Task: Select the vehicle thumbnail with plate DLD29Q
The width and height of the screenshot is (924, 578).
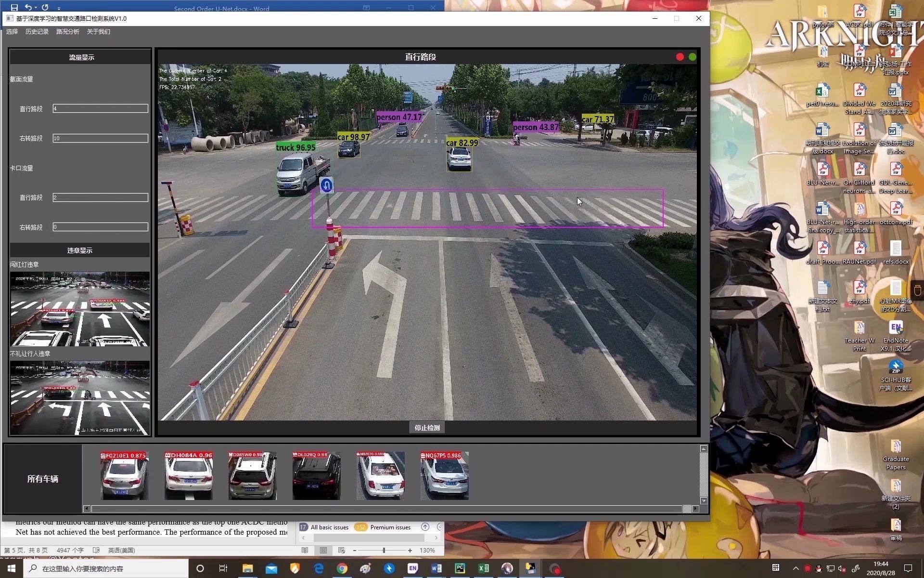Action: click(x=316, y=475)
